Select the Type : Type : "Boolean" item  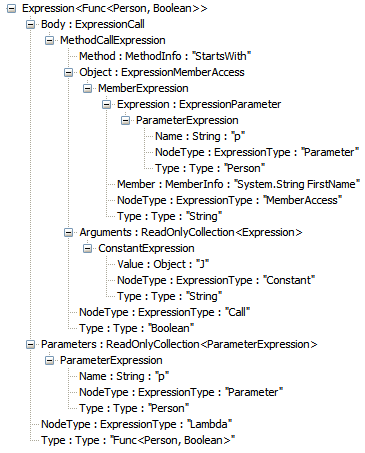click(x=137, y=328)
